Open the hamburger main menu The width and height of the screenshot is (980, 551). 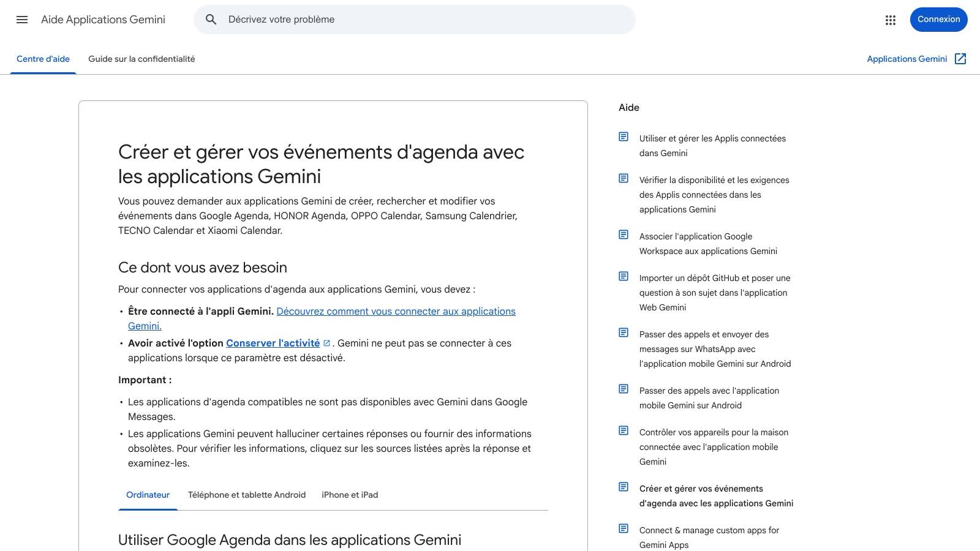point(22,20)
